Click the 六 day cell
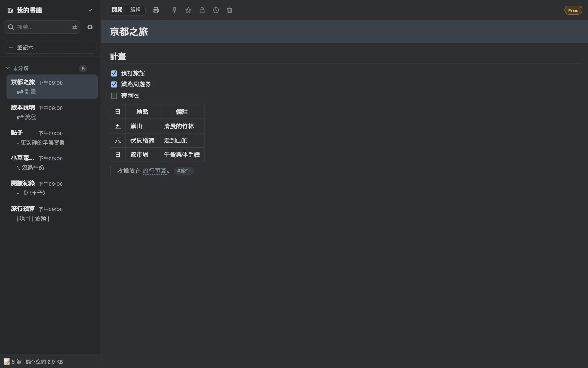 pos(118,141)
